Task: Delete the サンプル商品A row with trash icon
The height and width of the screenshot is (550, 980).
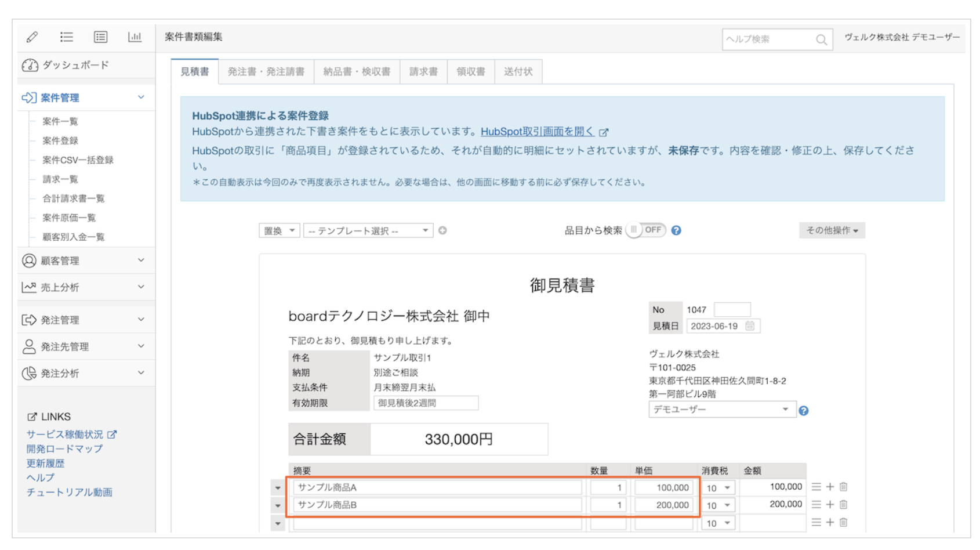Action: (844, 487)
